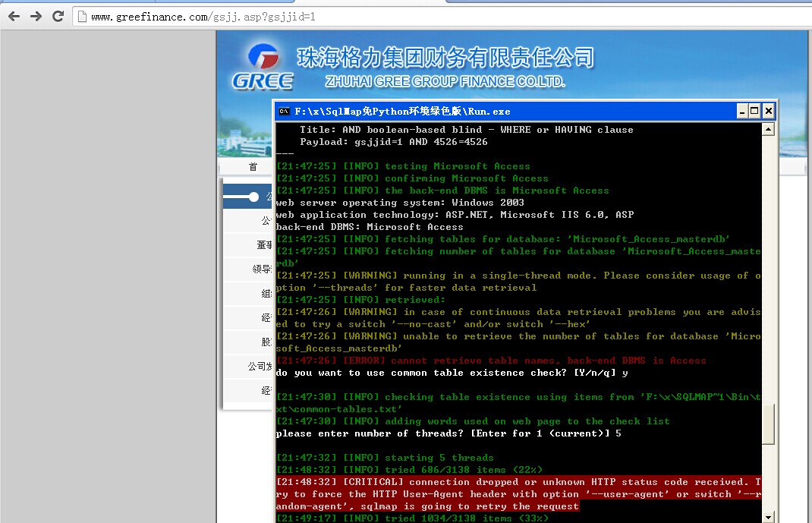This screenshot has width=812, height=523.
Task: Open the 首 navigation menu item
Action: point(253,167)
